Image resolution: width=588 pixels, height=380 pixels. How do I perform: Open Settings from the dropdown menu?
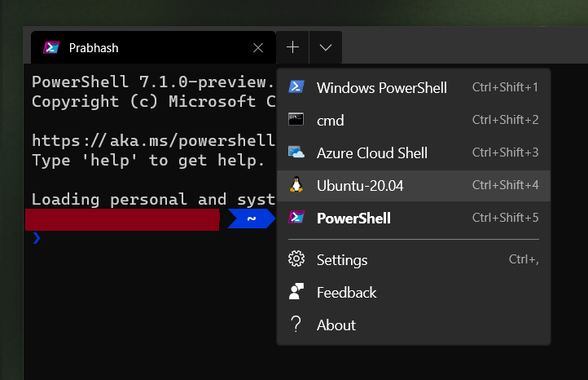point(414,260)
